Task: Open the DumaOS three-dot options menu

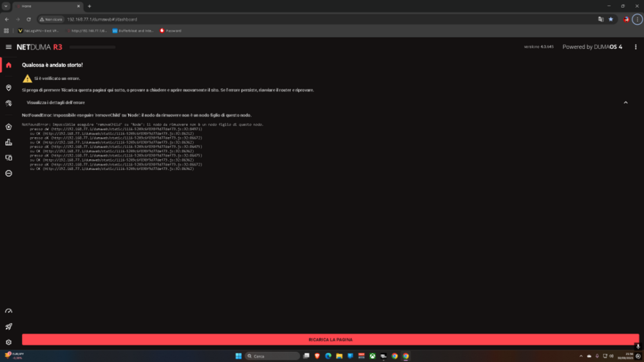Action: point(634,47)
